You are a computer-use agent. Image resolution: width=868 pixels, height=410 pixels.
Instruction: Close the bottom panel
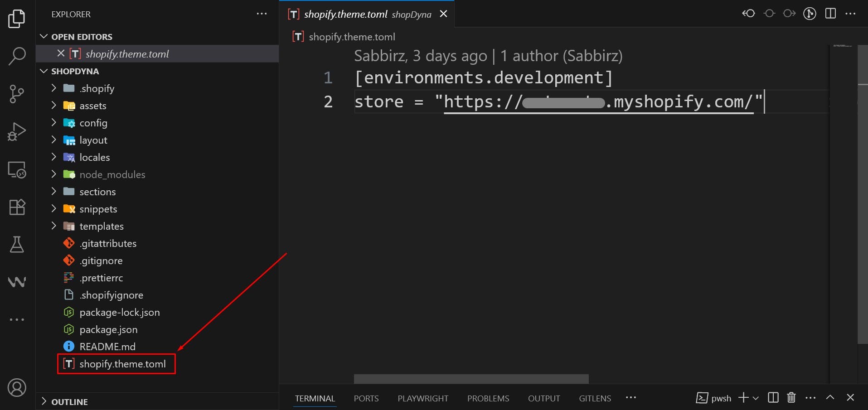850,397
